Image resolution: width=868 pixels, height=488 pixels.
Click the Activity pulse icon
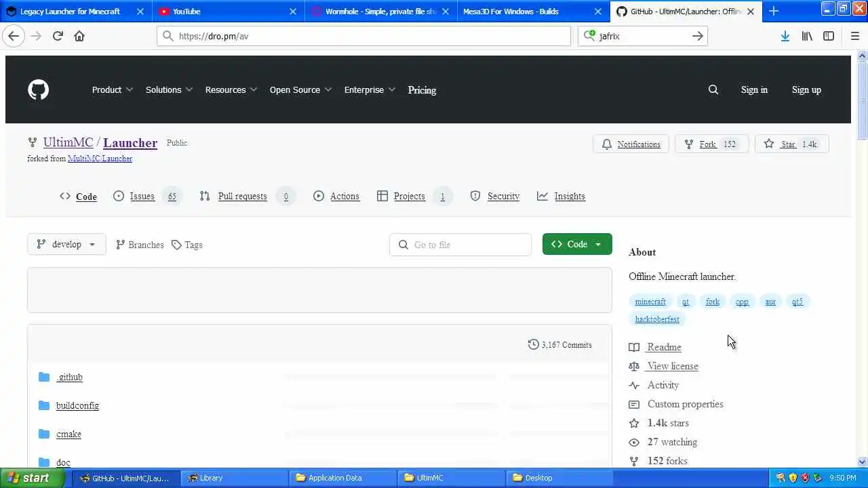[634, 385]
